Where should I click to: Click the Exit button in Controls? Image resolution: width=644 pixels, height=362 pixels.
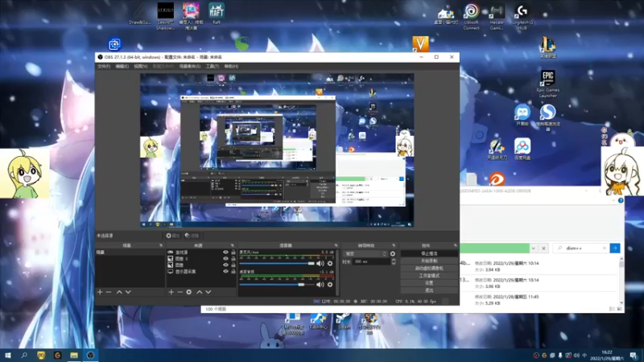(429, 290)
